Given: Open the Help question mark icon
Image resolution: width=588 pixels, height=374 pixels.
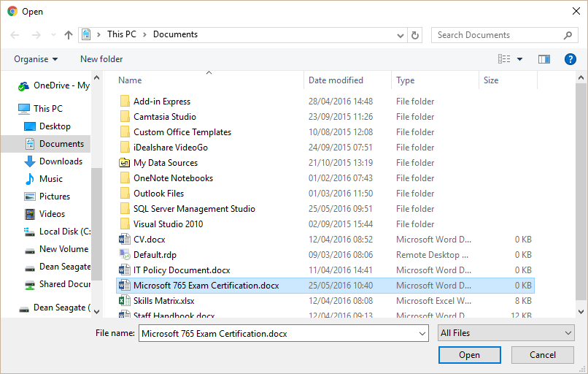Looking at the screenshot, I should click(x=570, y=59).
